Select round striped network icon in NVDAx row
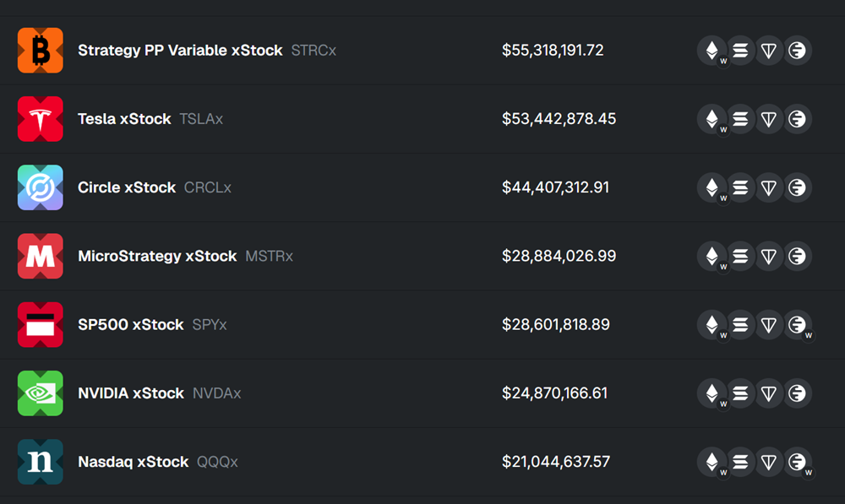The image size is (845, 504). pos(797,393)
